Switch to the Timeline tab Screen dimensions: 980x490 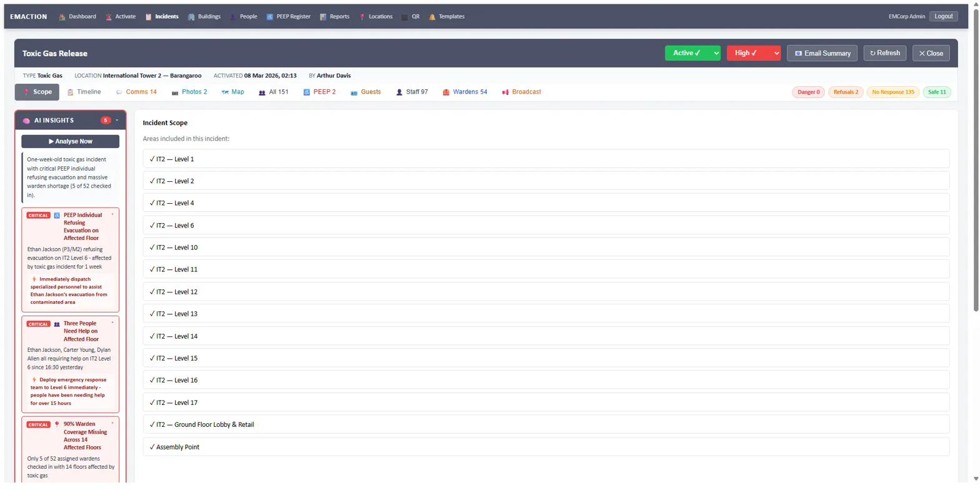(84, 92)
